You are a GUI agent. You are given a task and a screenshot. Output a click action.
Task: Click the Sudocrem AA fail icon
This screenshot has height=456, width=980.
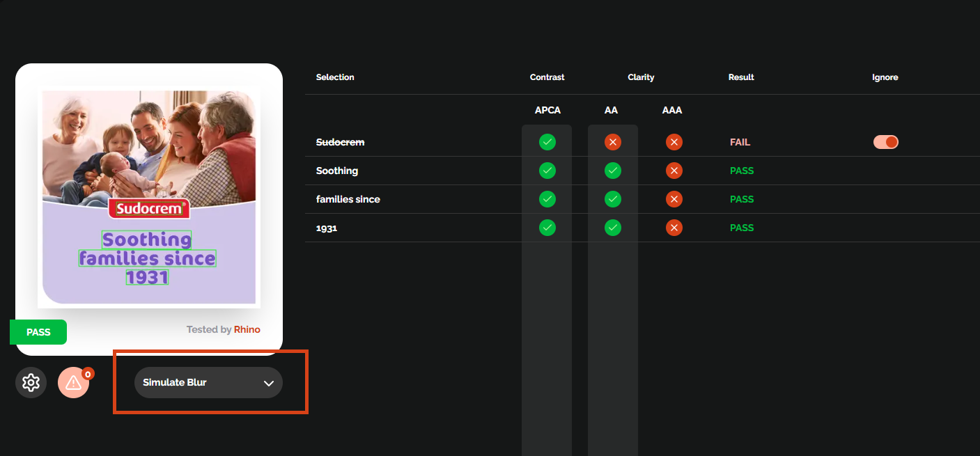pyautogui.click(x=613, y=142)
